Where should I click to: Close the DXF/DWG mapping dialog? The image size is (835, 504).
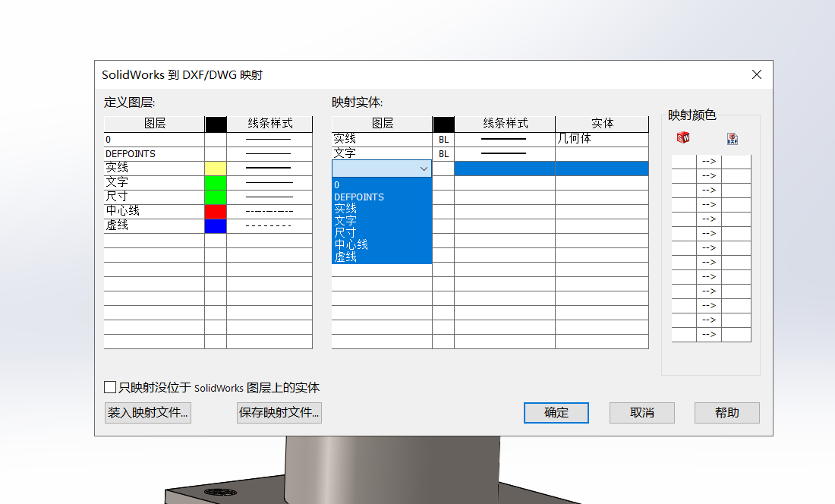click(757, 74)
